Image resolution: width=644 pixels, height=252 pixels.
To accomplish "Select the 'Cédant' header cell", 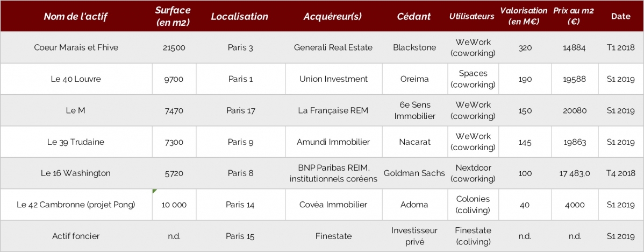I will click(x=414, y=17).
